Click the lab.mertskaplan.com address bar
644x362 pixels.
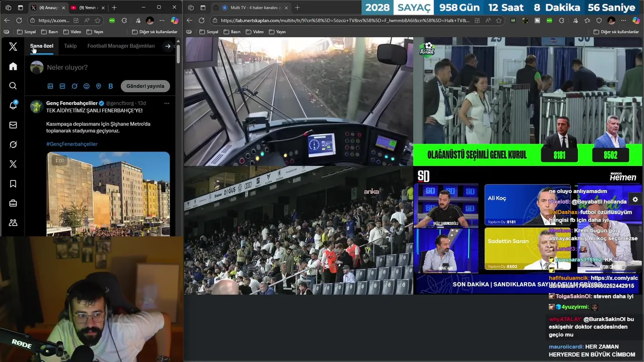tap(345, 21)
